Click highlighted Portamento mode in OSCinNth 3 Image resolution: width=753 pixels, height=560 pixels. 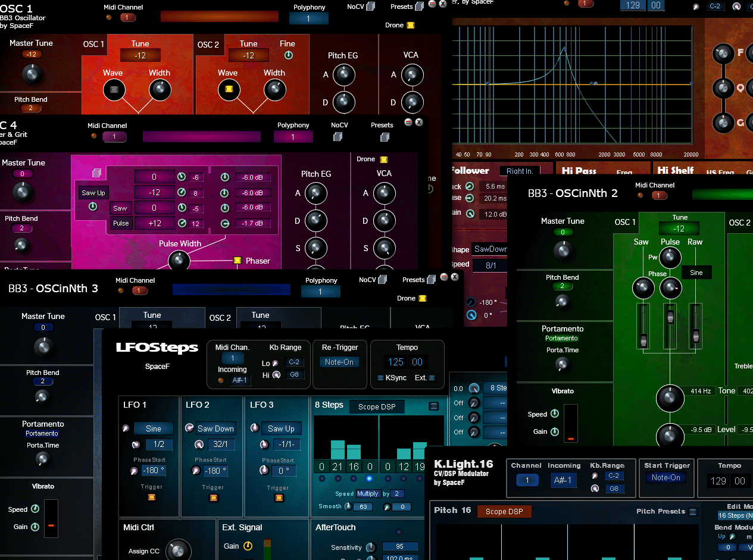tap(42, 433)
